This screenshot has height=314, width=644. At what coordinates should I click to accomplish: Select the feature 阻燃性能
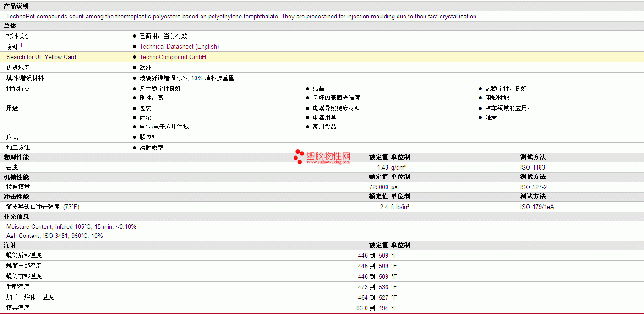(497, 98)
